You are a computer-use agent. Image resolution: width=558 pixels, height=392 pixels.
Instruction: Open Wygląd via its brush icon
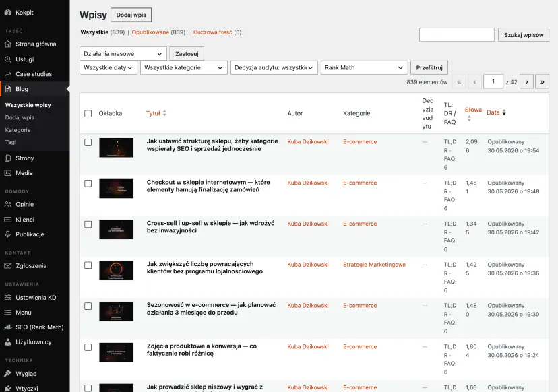pos(8,374)
